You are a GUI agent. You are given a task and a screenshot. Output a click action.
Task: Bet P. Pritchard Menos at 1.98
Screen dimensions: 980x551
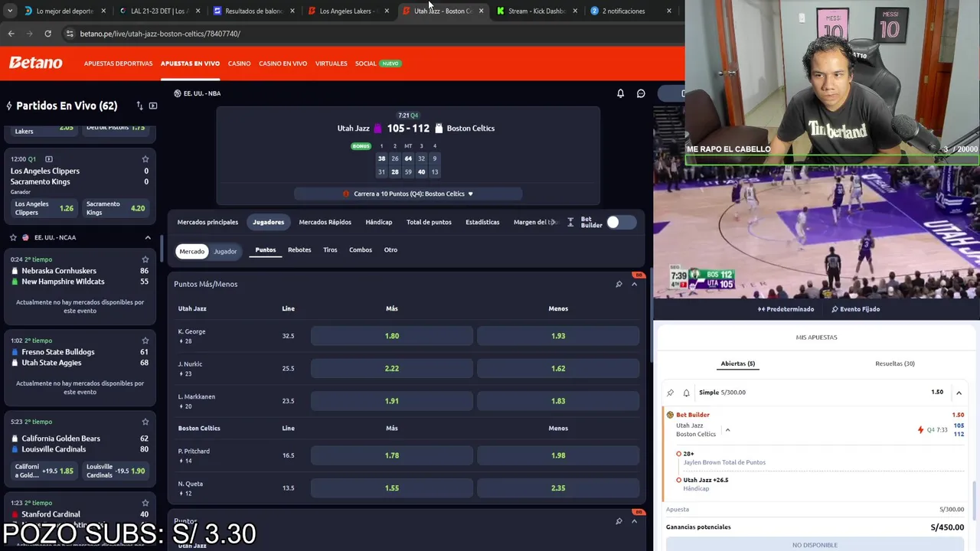[558, 455]
